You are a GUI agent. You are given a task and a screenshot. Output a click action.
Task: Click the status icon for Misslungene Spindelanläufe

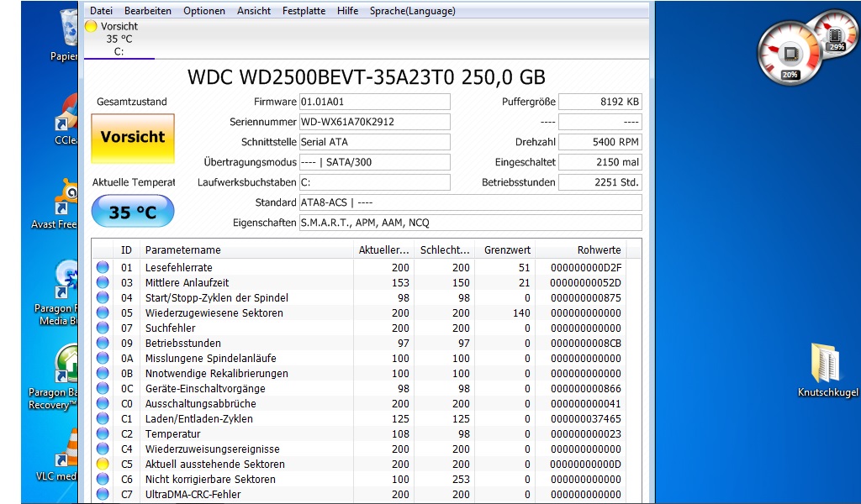click(x=103, y=358)
